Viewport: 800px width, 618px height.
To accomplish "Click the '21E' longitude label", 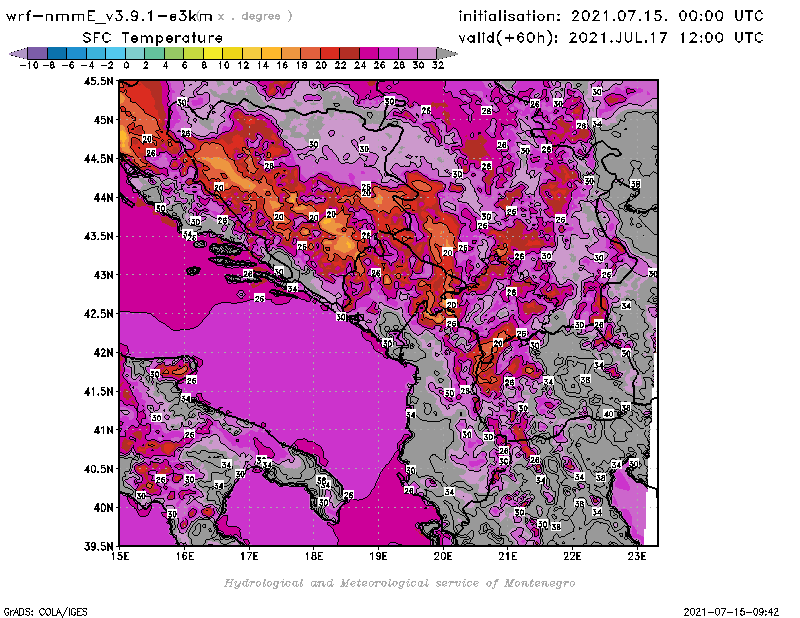I will tap(508, 556).
